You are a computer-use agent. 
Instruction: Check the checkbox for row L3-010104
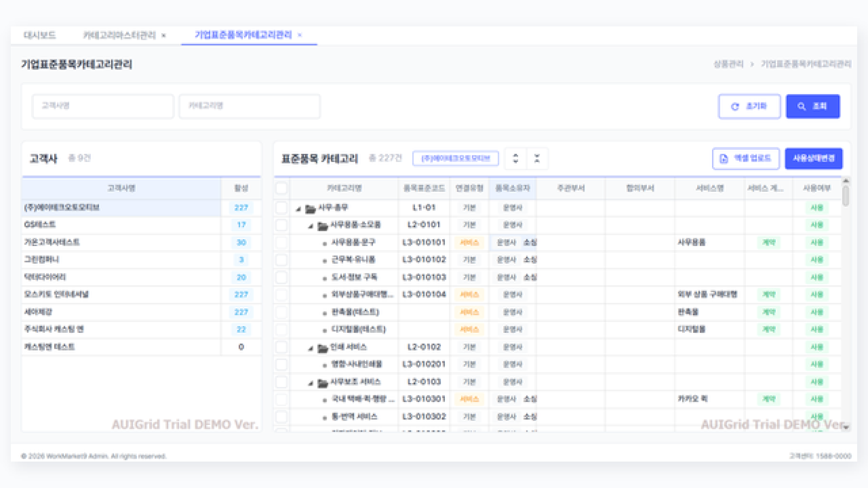[281, 294]
